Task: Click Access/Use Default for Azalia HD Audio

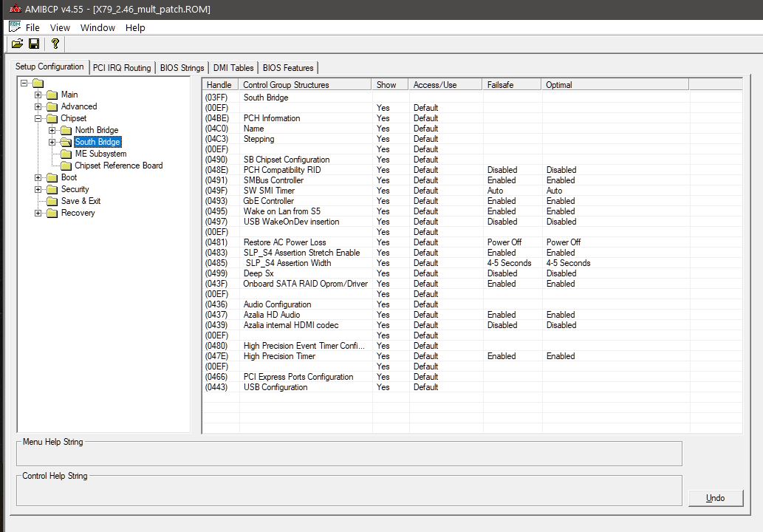Action: pos(425,315)
